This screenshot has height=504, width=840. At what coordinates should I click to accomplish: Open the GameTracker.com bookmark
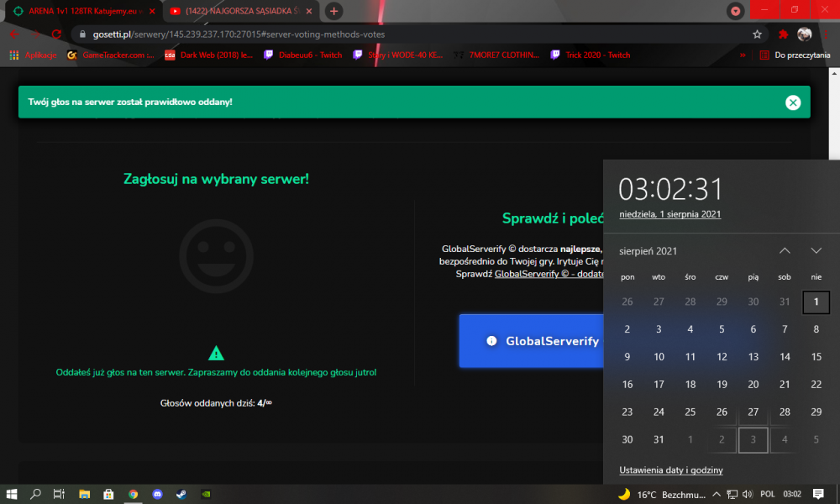(x=110, y=55)
